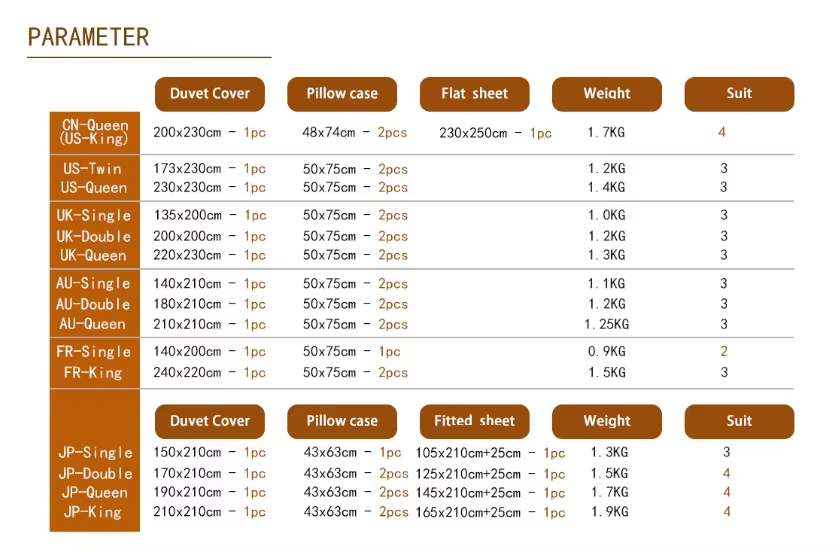
Task: Pick the FR-King row label
Action: [x=93, y=372]
